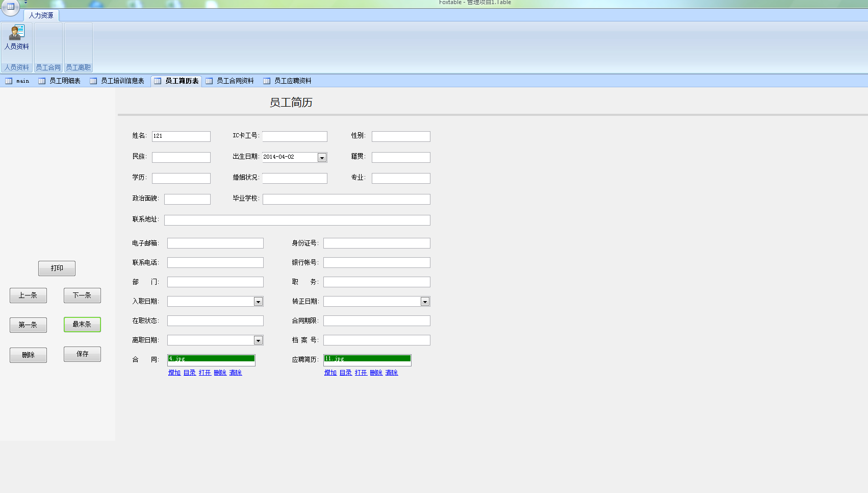Image resolution: width=868 pixels, height=493 pixels.
Task: Expand the 入职日期 date dropdown
Action: point(258,302)
